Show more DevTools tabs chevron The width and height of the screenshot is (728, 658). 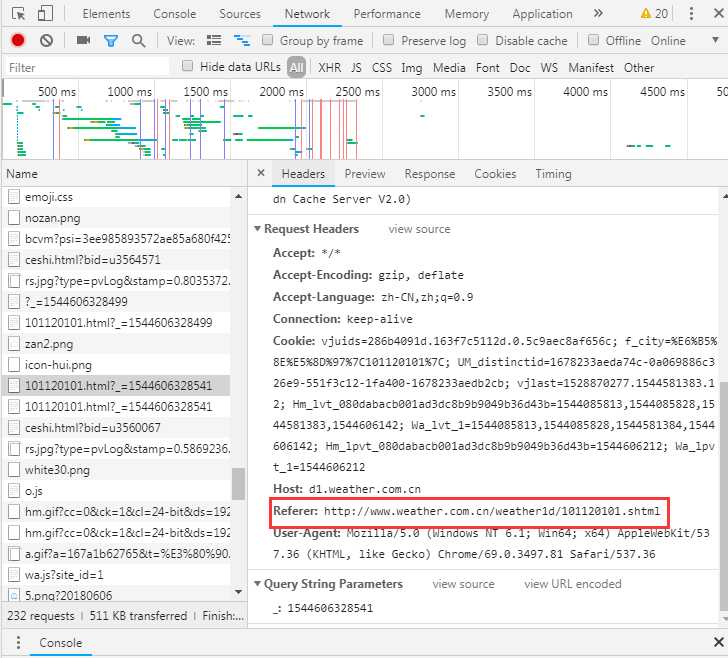(598, 13)
